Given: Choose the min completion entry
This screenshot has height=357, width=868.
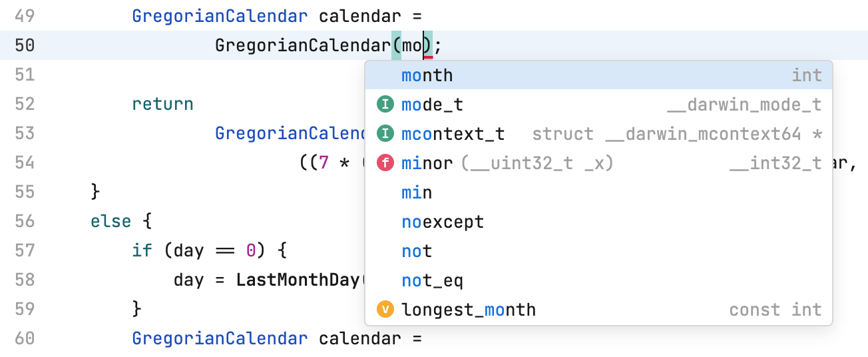Looking at the screenshot, I should 417,192.
